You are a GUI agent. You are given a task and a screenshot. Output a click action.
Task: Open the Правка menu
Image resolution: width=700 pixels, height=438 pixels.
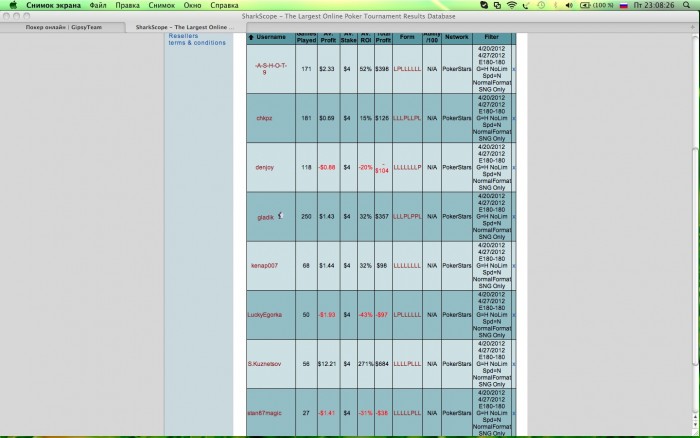[127, 5]
